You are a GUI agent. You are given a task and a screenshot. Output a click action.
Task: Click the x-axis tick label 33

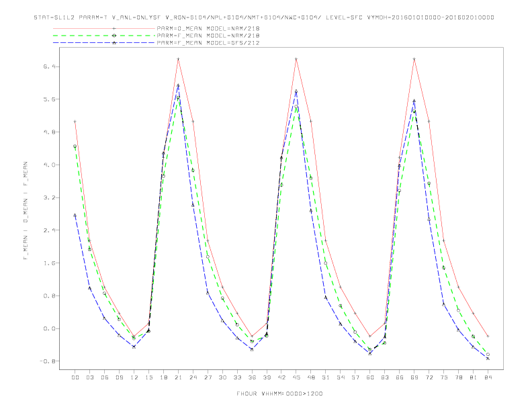[x=237, y=377]
